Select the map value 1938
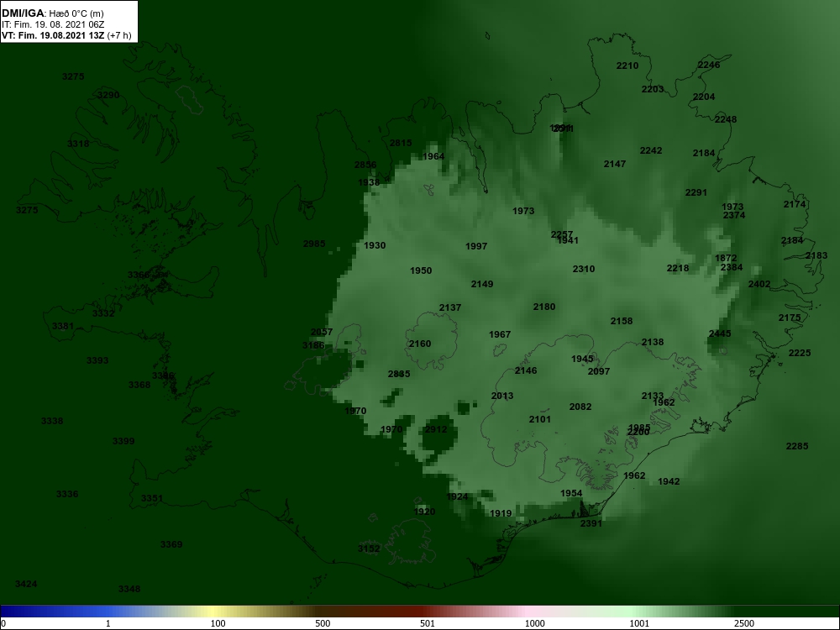 coord(369,182)
